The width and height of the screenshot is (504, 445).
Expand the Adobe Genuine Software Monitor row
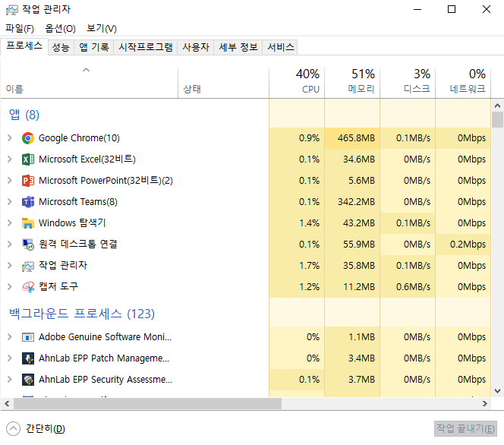10,336
